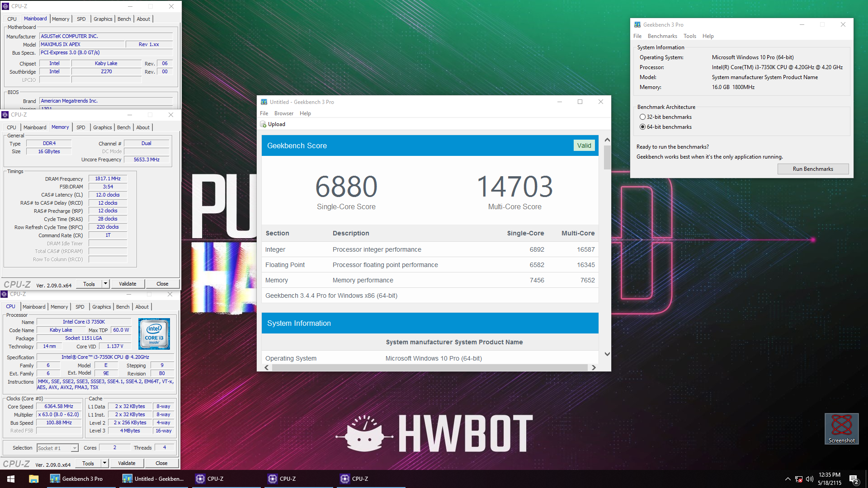The height and width of the screenshot is (488, 868).
Task: Maximize the Untitled Geekbench result window
Action: [x=580, y=102]
